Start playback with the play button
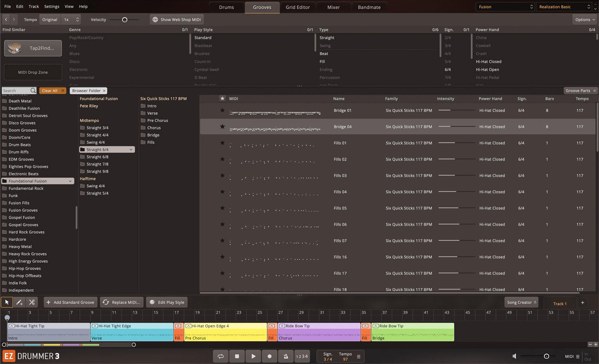 pyautogui.click(x=253, y=356)
